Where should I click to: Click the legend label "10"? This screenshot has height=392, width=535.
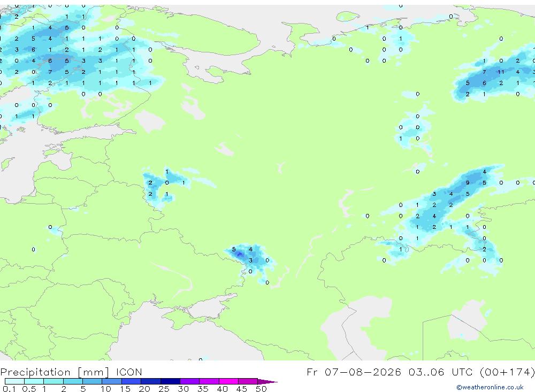tap(106, 389)
